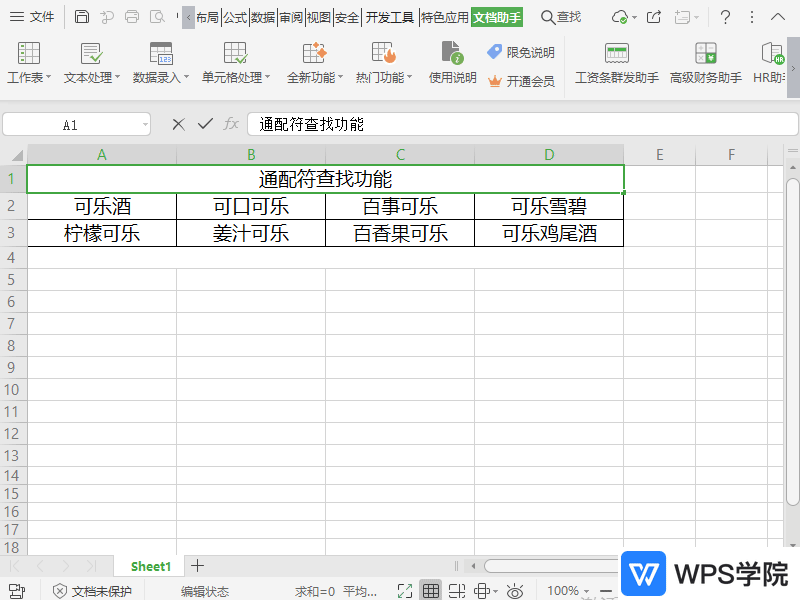The image size is (800, 600).
Task: Click the 使用说明 help icon
Action: click(451, 62)
